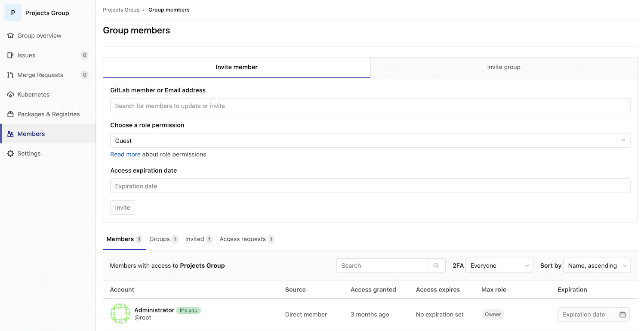Open the 2FA Everyone dropdown
644x331 pixels.
(x=499, y=266)
